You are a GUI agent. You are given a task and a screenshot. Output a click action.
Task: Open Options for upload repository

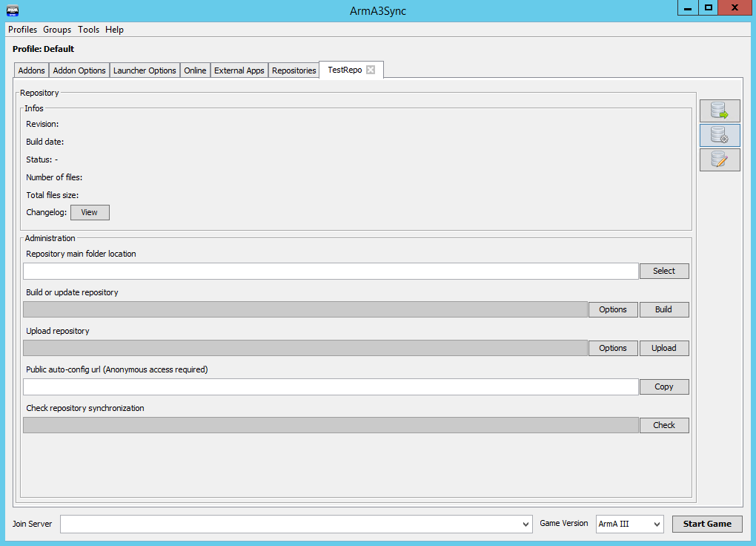point(613,348)
